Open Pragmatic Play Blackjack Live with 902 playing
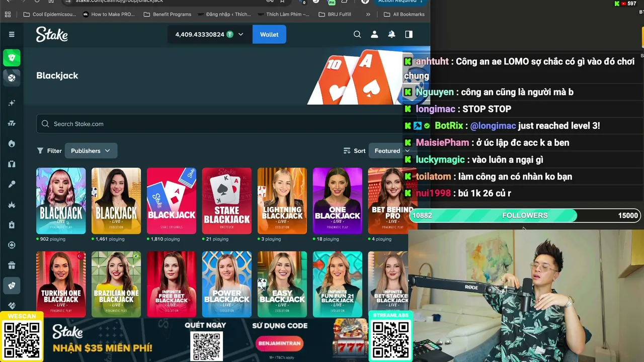The height and width of the screenshot is (362, 644). coord(61,201)
